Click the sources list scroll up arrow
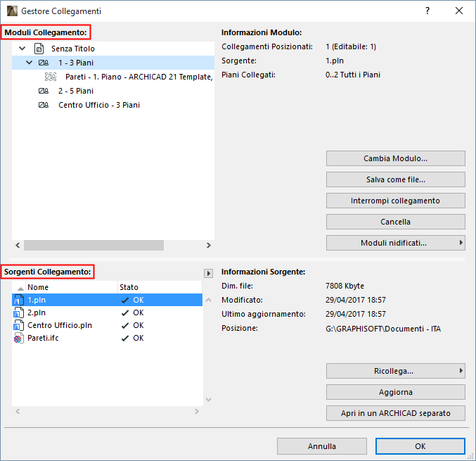Screen dimensions: 476x461 click(x=209, y=300)
